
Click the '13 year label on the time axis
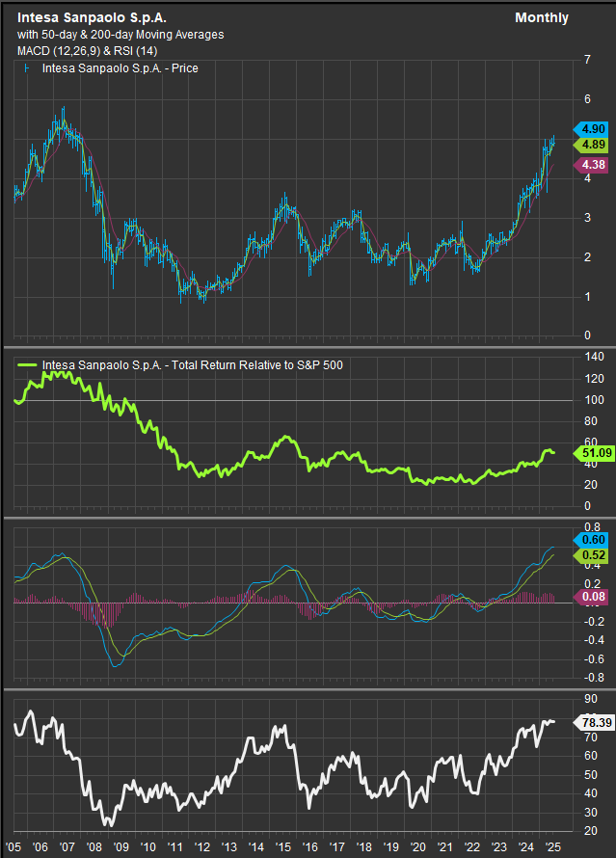229,847
